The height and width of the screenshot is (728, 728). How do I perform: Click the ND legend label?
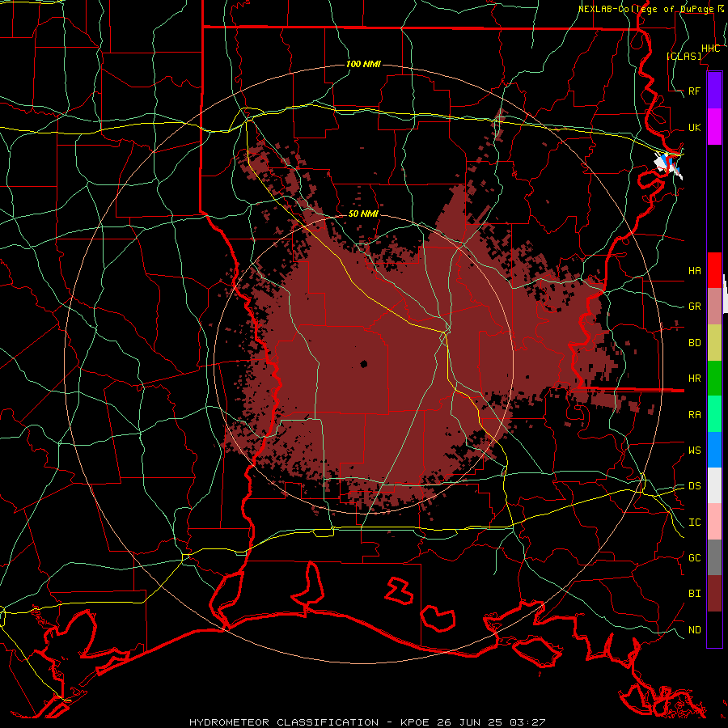[695, 630]
